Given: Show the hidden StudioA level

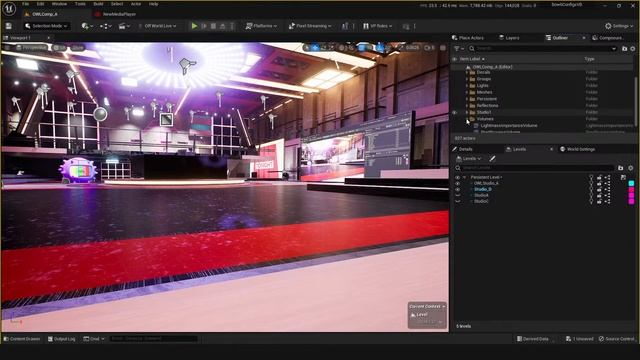Looking at the screenshot, I should (458, 195).
